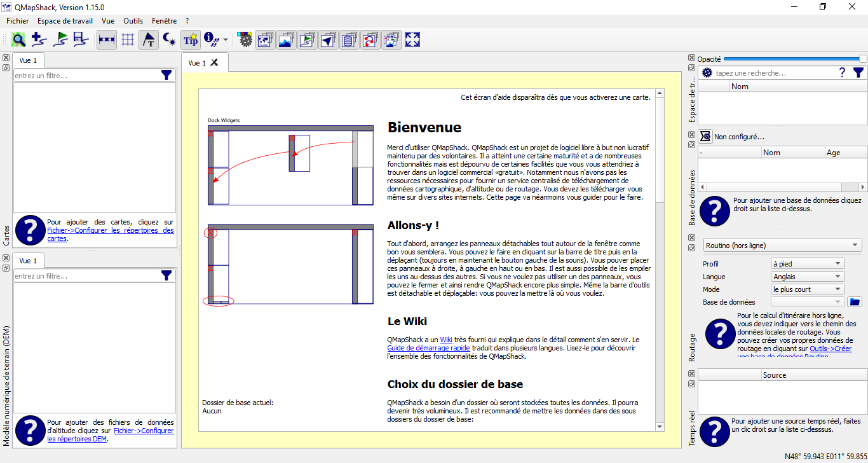
Task: Click filter funnel in Cartes panel
Action: 166,75
